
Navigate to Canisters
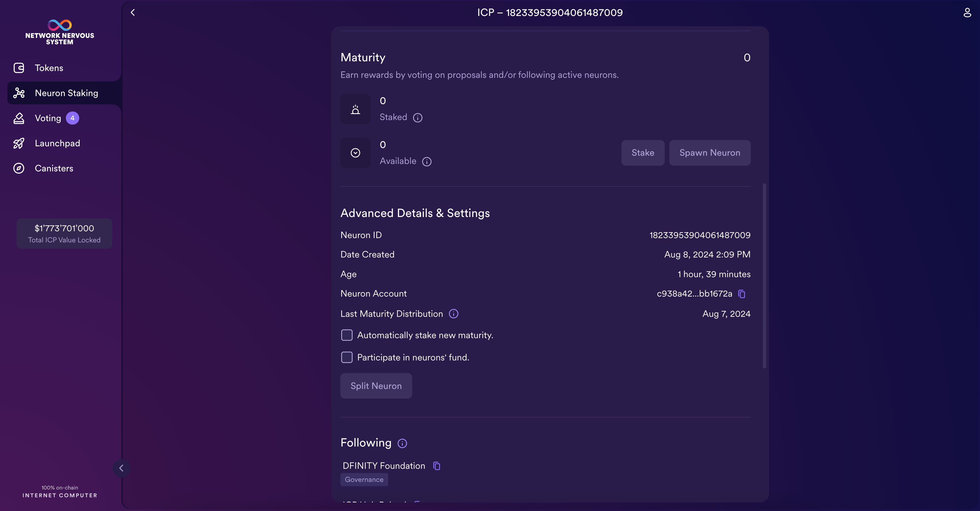54,169
